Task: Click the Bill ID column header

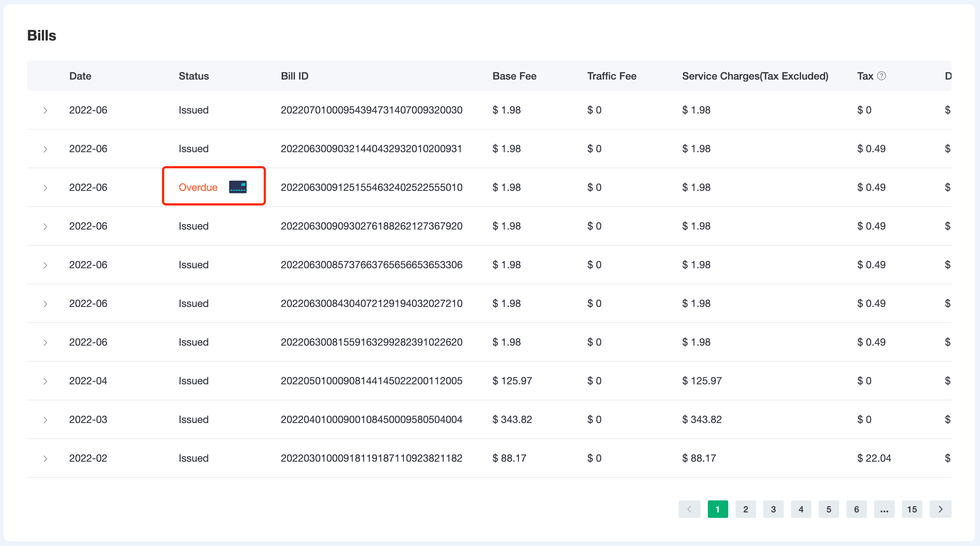Action: pyautogui.click(x=294, y=76)
